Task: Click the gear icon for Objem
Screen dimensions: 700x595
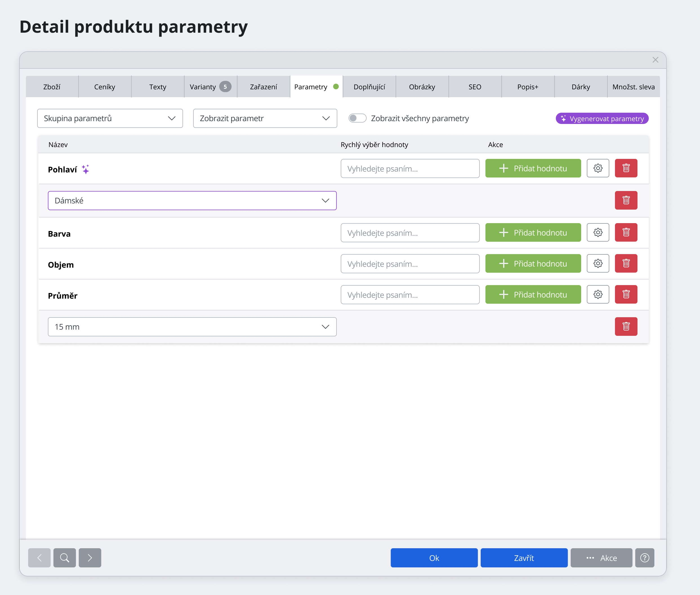Action: tap(598, 263)
